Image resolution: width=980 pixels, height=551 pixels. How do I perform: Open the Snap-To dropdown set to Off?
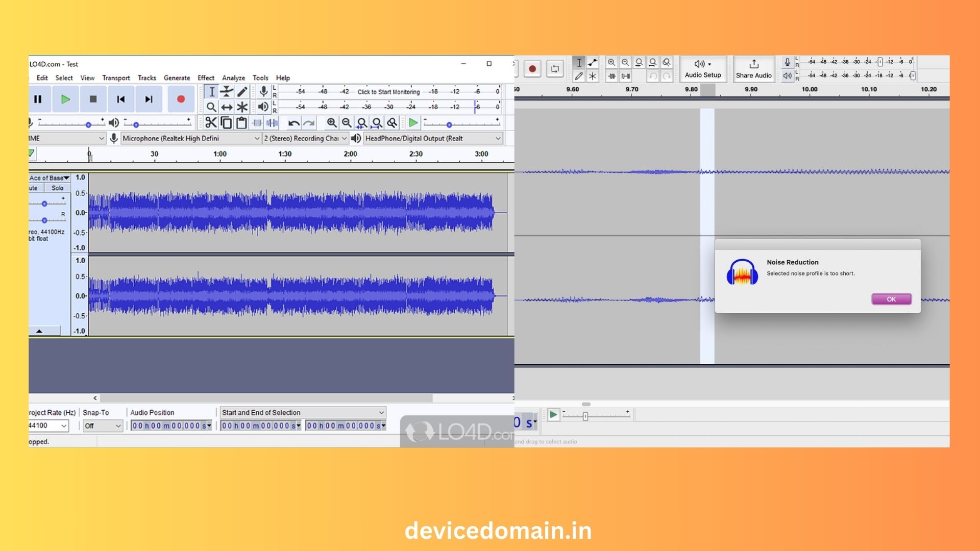point(103,425)
